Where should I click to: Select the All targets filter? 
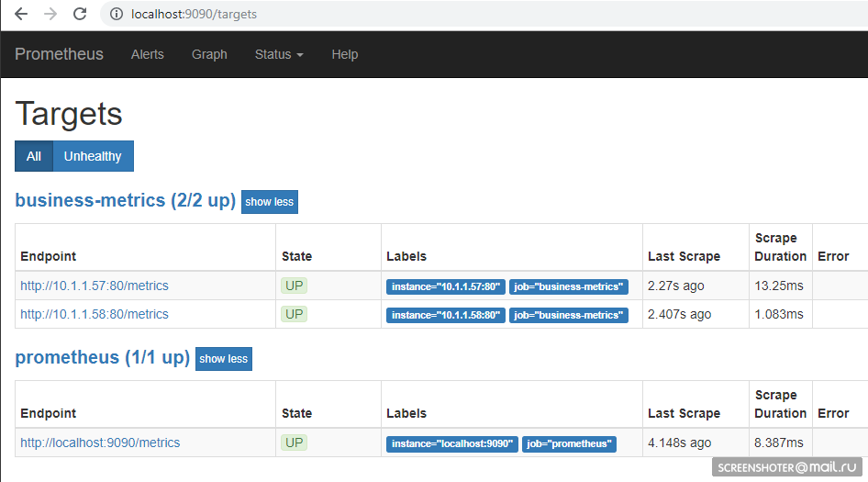(x=34, y=156)
